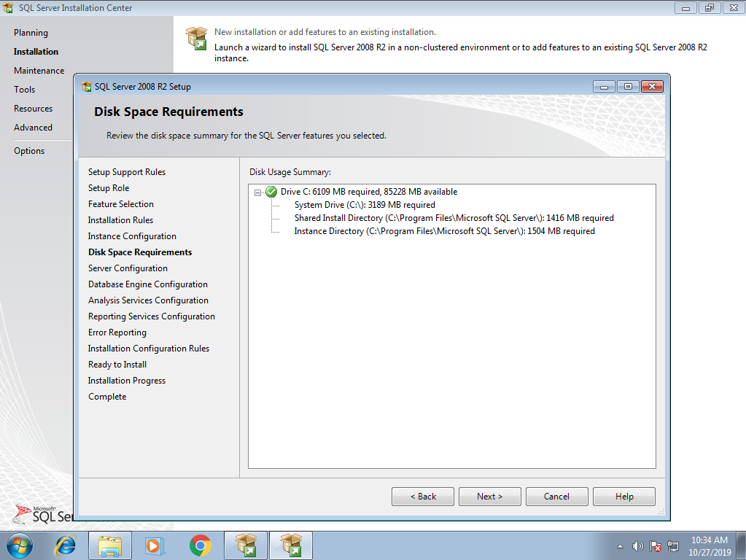Image resolution: width=746 pixels, height=560 pixels.
Task: Collapse the Drive C disk usage node
Action: pos(257,192)
